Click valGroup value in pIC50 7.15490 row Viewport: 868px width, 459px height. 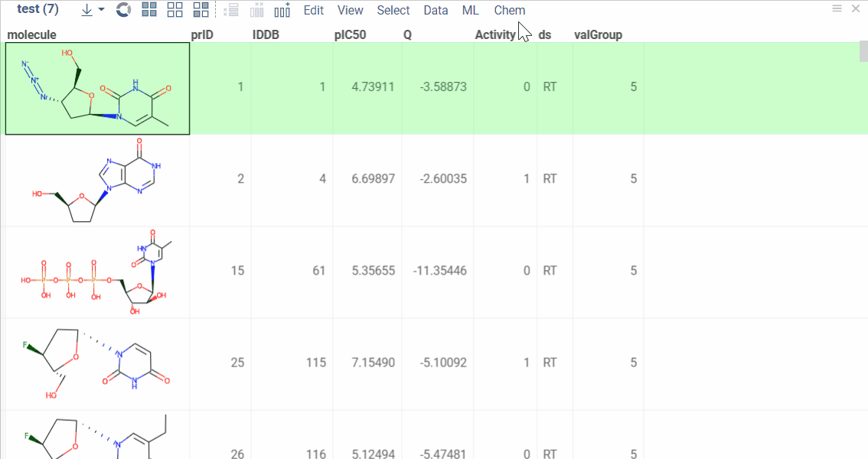coord(633,362)
